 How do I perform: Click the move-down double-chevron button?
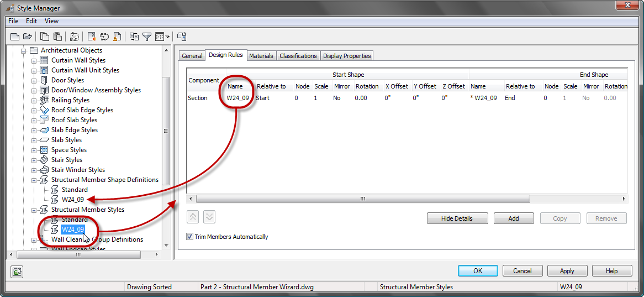209,217
